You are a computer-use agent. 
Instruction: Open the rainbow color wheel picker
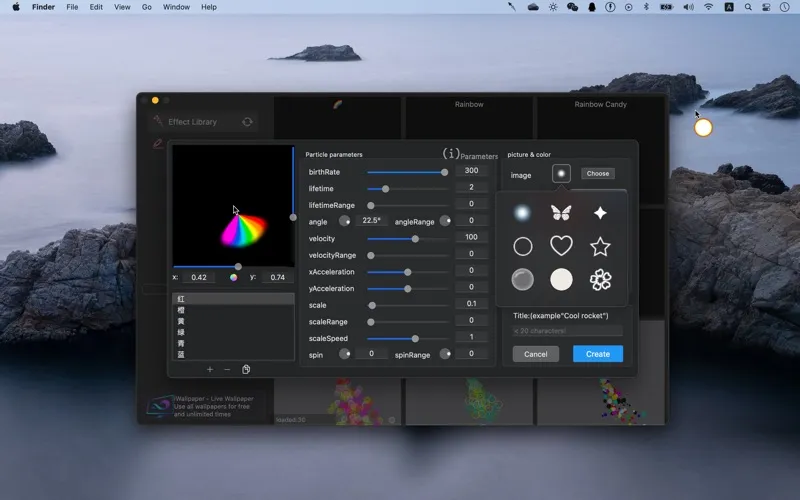pos(233,278)
